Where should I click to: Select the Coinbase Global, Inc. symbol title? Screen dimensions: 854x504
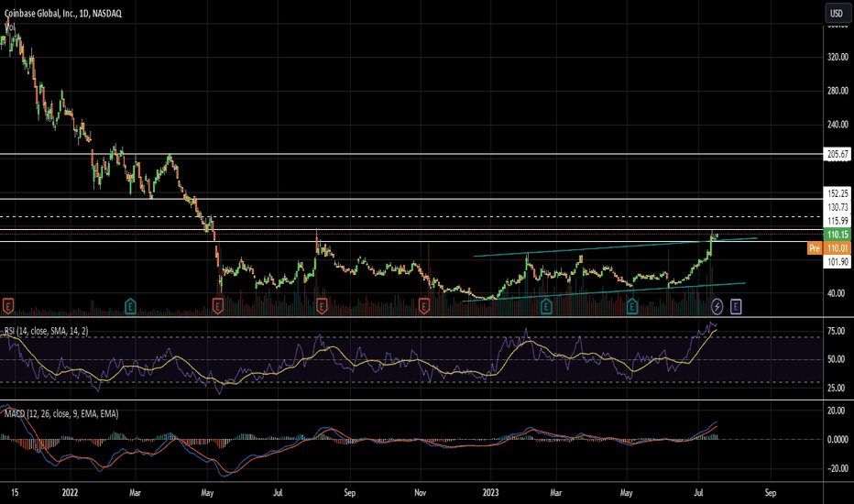point(63,13)
